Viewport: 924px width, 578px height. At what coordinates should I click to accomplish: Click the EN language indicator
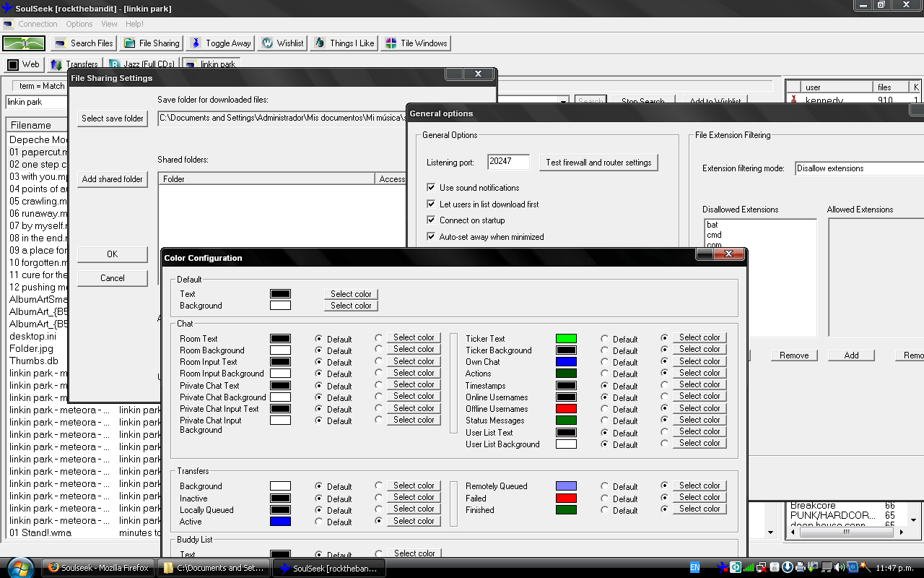point(694,568)
